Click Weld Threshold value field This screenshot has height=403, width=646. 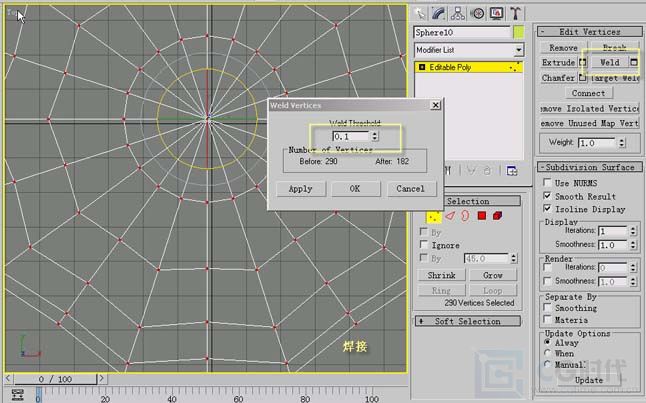point(351,136)
